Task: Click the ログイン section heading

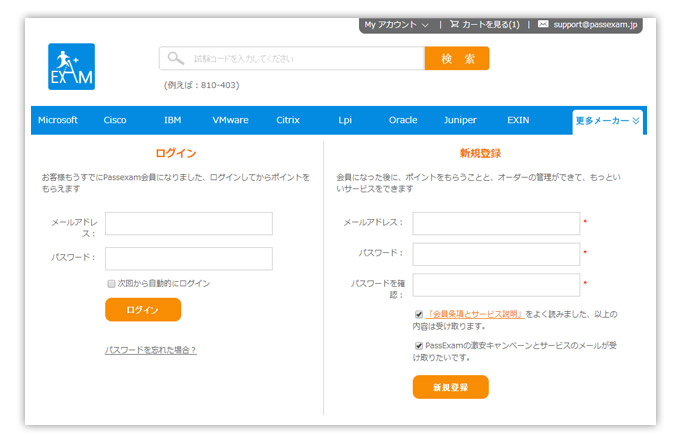Action: [x=176, y=153]
